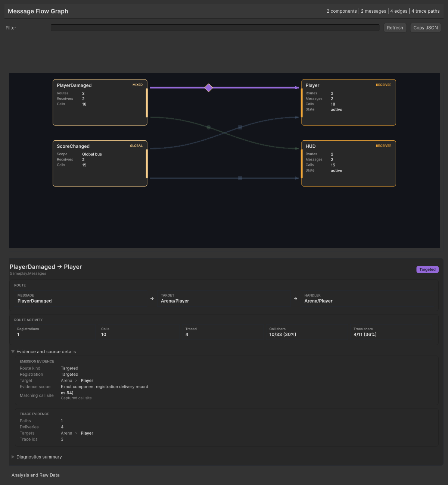This screenshot has height=485, width=448.
Task: Click the HANDLER value 'Arena/Player'
Action: coord(318,301)
